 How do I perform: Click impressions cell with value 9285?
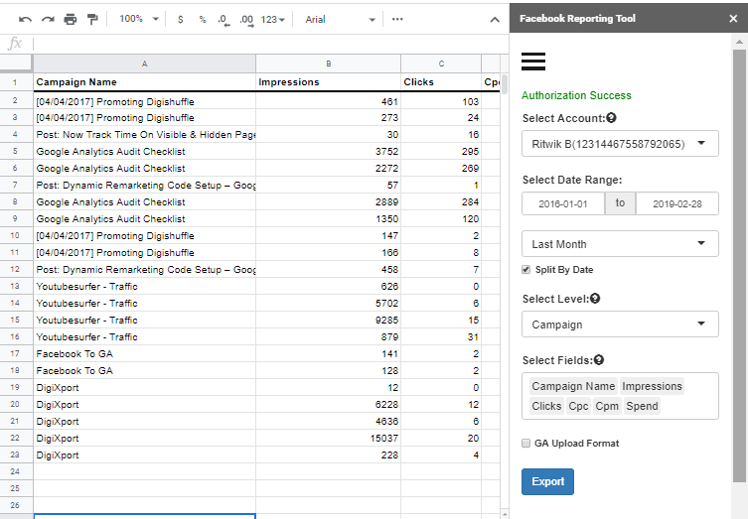click(x=328, y=320)
